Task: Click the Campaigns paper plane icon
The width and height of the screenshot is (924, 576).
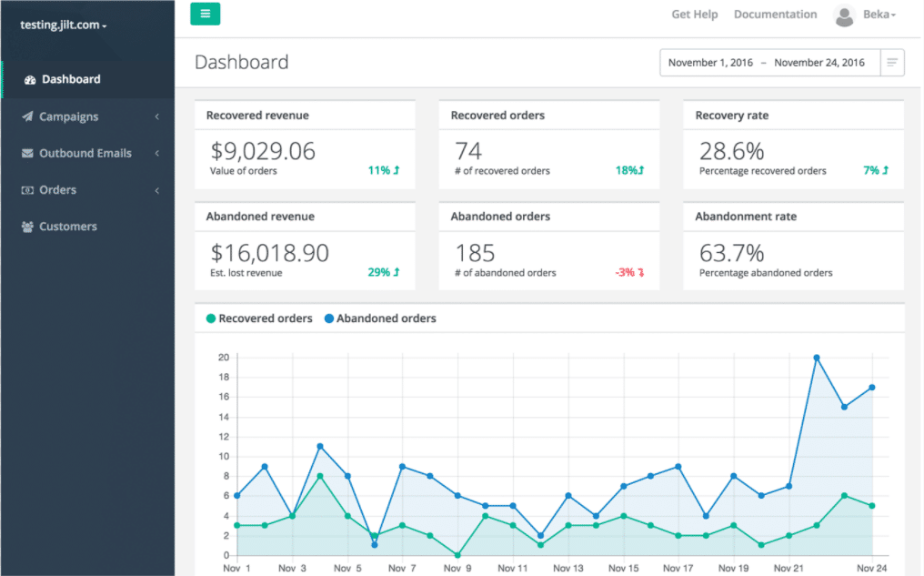Action: tap(27, 116)
